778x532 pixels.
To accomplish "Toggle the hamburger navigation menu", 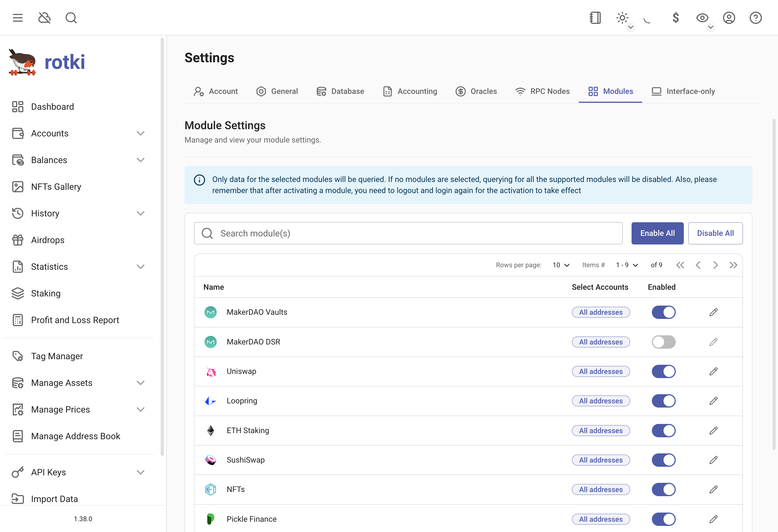I will click(x=18, y=18).
